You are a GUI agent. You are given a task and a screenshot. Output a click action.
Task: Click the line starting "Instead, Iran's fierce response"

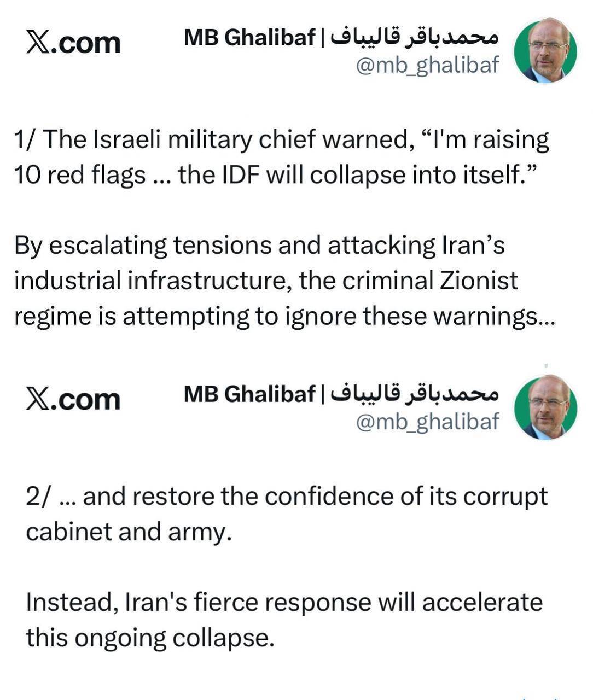[284, 603]
